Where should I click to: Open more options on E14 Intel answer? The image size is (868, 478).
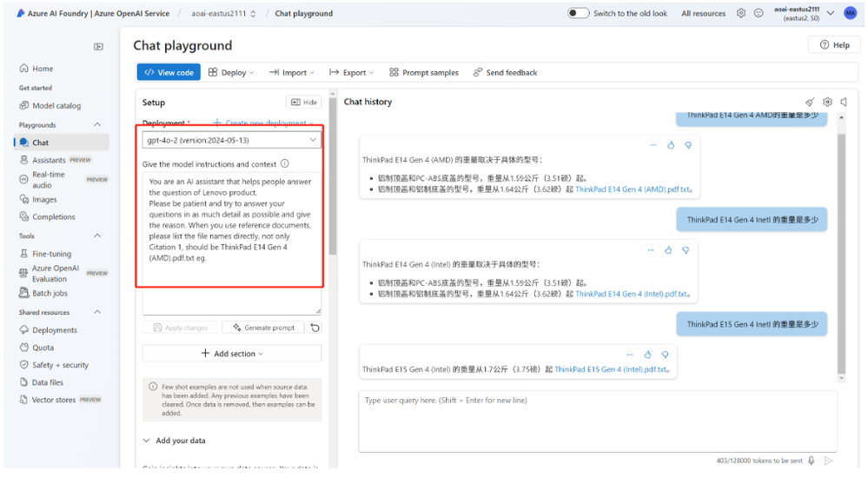pos(651,250)
